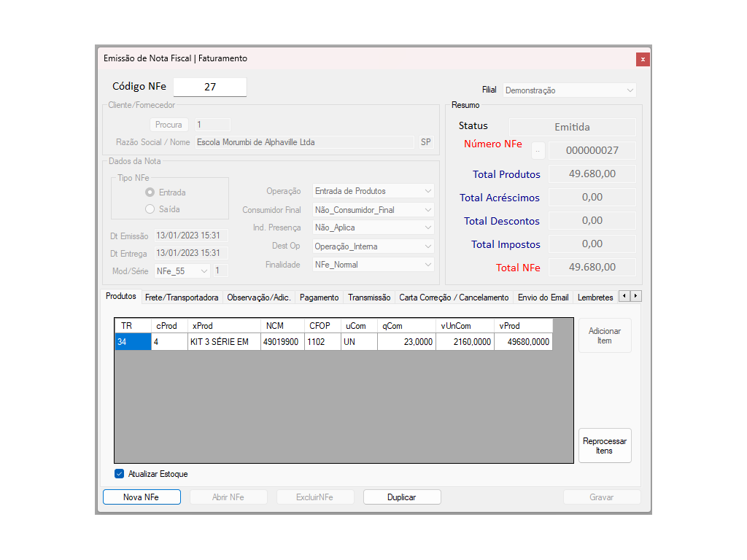Click the Reprocessar Itens button

tap(604, 446)
